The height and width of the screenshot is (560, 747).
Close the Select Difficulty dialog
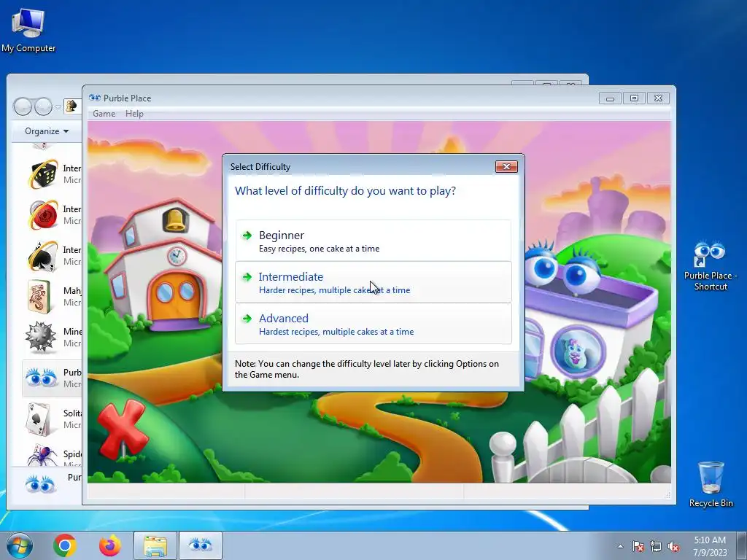[506, 167]
